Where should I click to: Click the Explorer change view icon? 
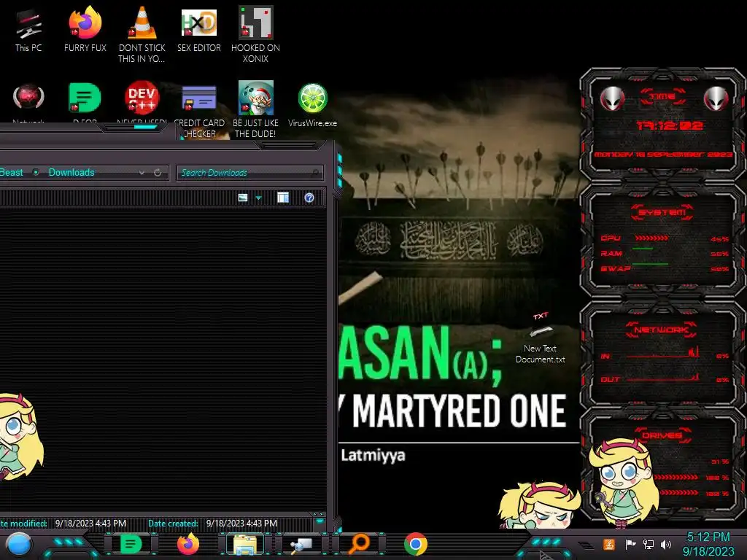click(243, 198)
